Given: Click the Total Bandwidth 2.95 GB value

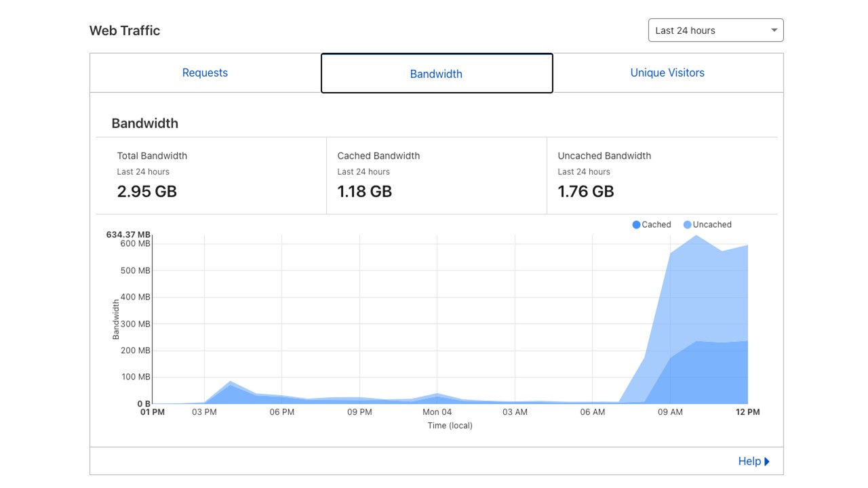Looking at the screenshot, I should pos(147,191).
